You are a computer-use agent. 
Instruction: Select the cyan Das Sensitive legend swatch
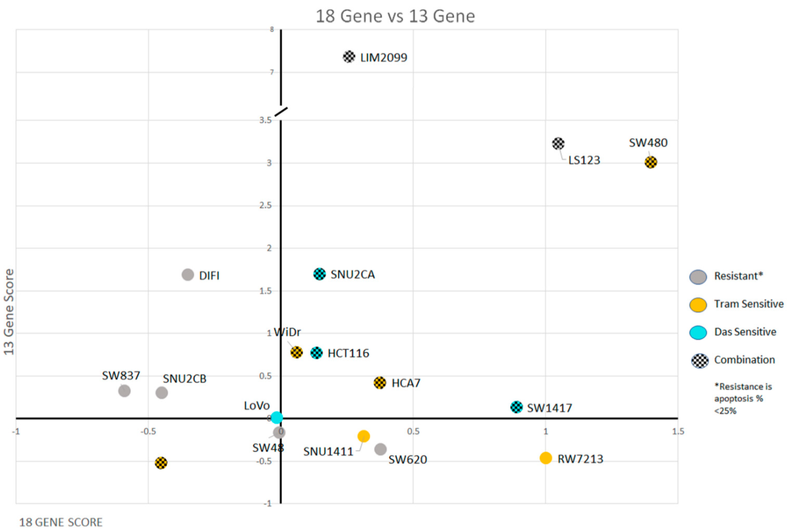pos(698,333)
